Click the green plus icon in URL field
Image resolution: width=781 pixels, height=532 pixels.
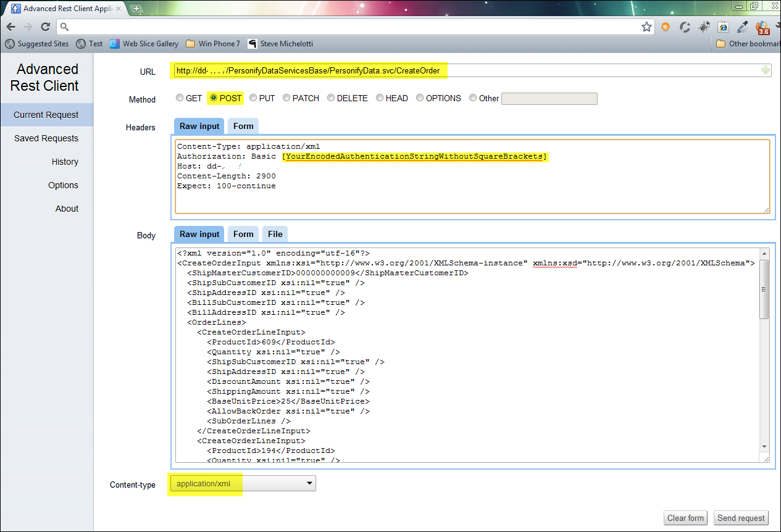click(766, 70)
